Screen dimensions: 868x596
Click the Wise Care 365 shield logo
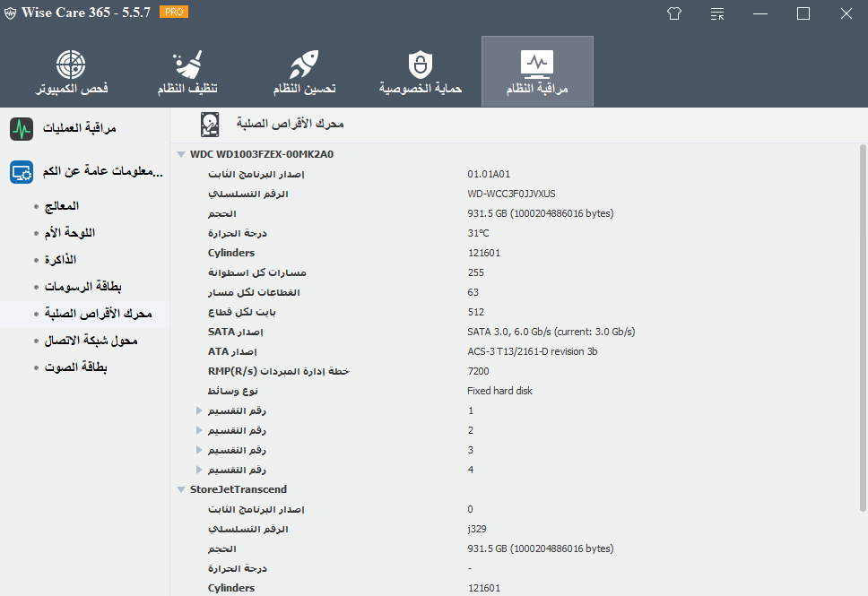click(x=10, y=13)
